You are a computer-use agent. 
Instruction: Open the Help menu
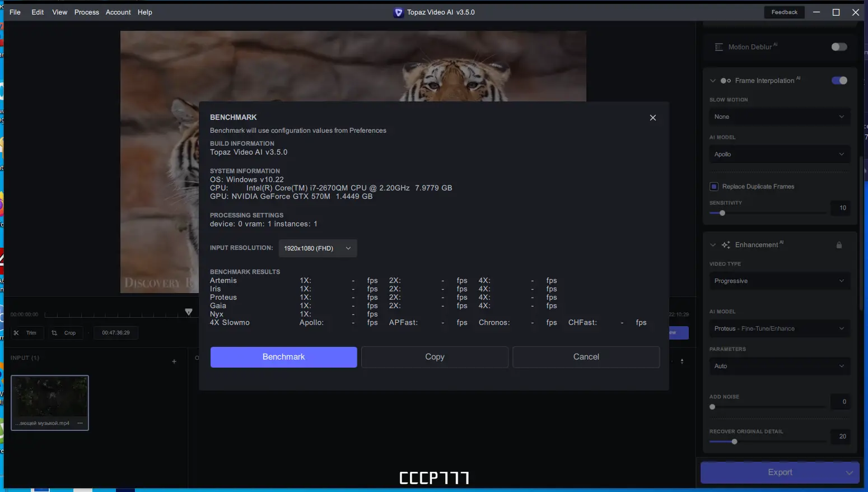tap(145, 12)
